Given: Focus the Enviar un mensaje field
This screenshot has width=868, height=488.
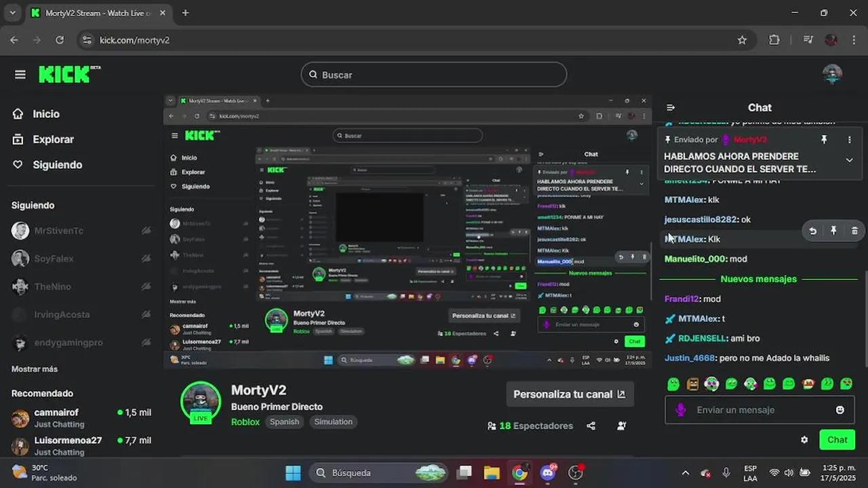Looking at the screenshot, I should pyautogui.click(x=759, y=410).
